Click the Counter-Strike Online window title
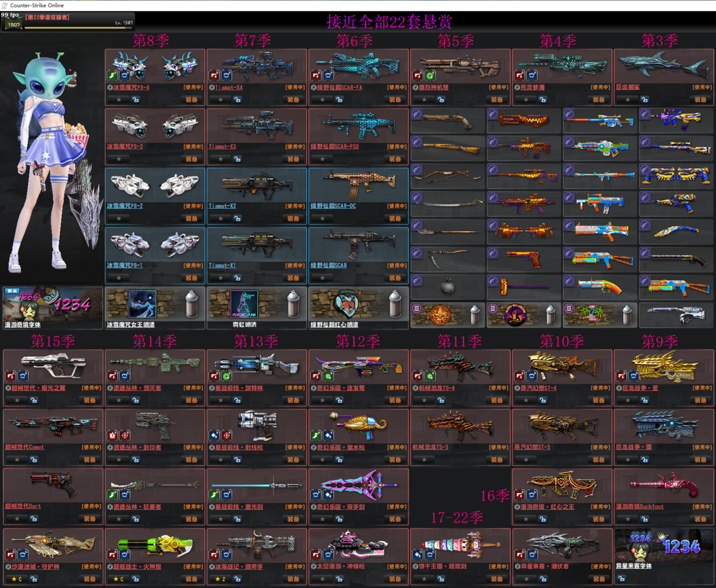 [37, 5]
